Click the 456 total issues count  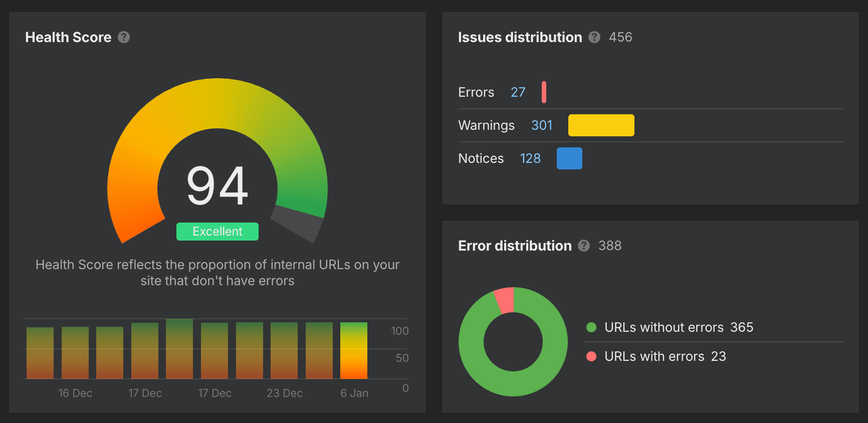click(620, 37)
